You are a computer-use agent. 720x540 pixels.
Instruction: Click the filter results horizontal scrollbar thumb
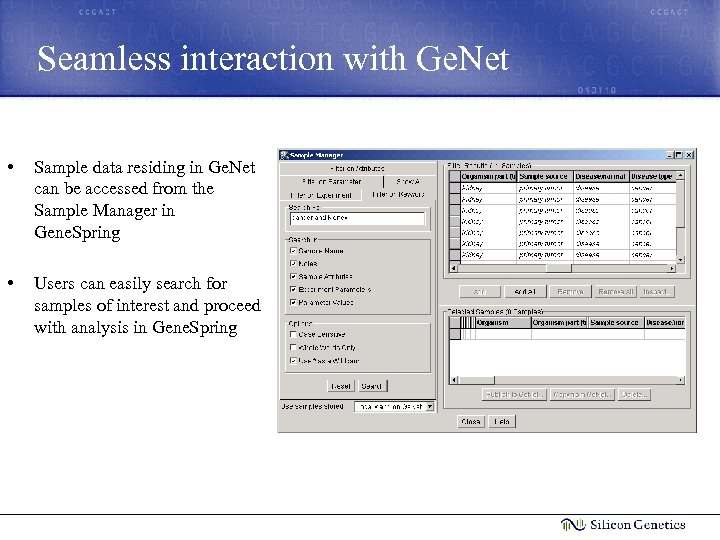pyautogui.click(x=558, y=268)
